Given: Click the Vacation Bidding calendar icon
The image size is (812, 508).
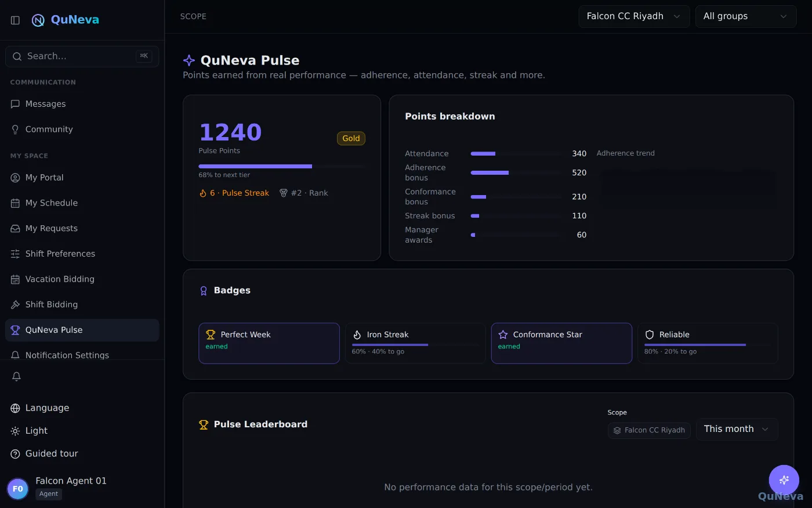Looking at the screenshot, I should click(15, 279).
